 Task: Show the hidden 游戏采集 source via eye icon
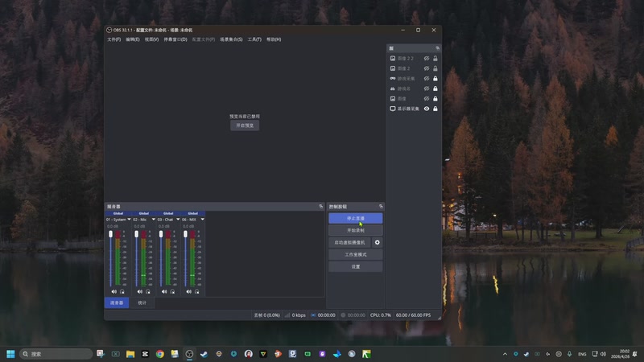[x=427, y=78]
